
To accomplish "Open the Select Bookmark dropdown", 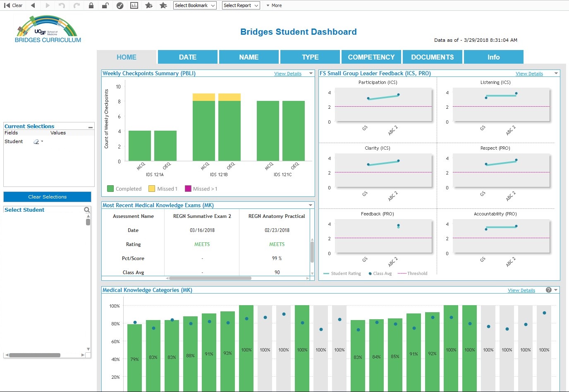I will click(195, 5).
